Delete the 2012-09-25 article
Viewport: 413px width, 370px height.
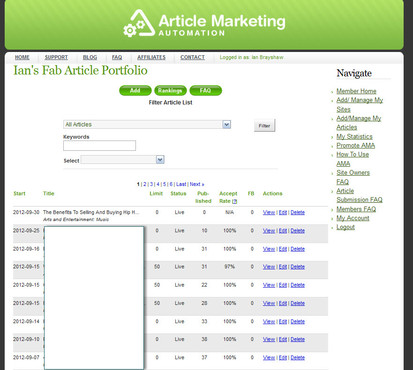[298, 231]
